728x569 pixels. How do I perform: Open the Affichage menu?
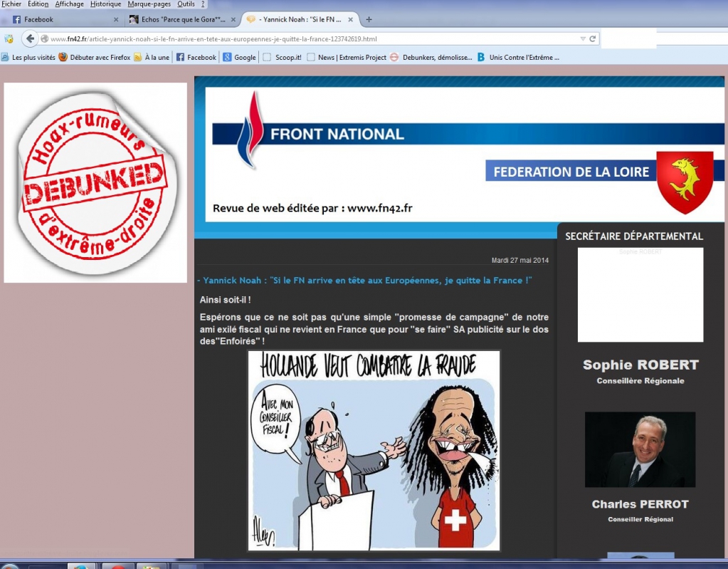[69, 4]
